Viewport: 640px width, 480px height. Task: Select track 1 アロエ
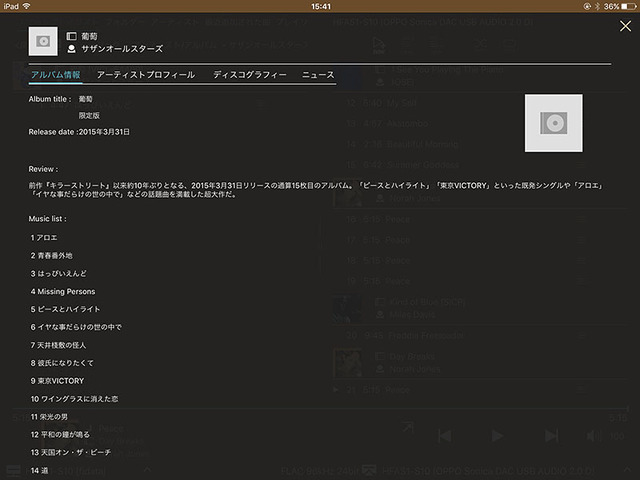click(45, 237)
